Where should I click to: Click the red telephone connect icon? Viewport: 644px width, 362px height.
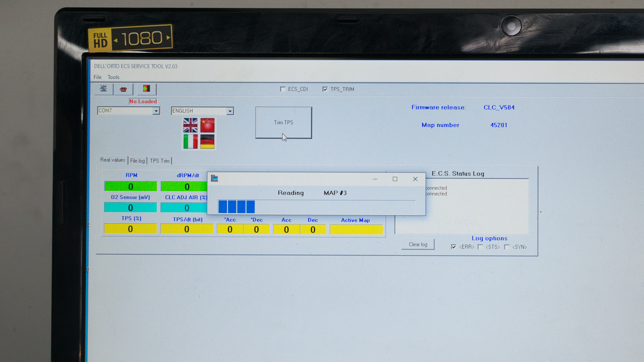coord(123,89)
